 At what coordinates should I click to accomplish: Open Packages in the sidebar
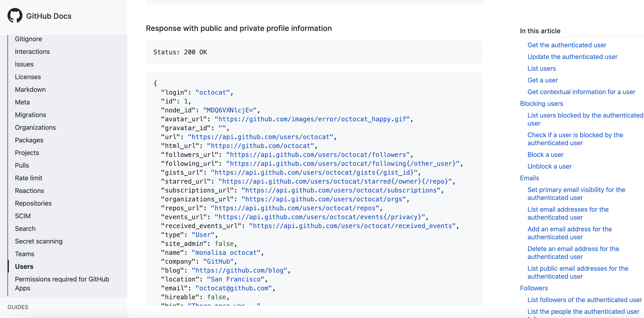[x=29, y=140]
